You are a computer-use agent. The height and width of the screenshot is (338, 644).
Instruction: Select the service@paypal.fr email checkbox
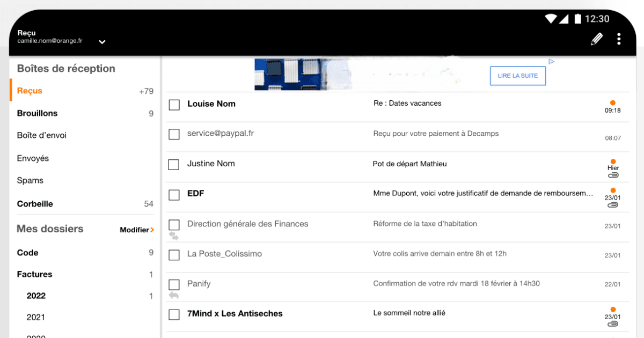pyautogui.click(x=174, y=134)
